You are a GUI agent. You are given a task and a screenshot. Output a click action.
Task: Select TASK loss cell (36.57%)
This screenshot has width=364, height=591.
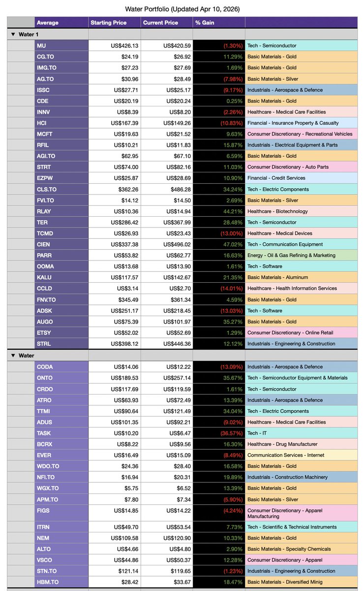pos(219,433)
